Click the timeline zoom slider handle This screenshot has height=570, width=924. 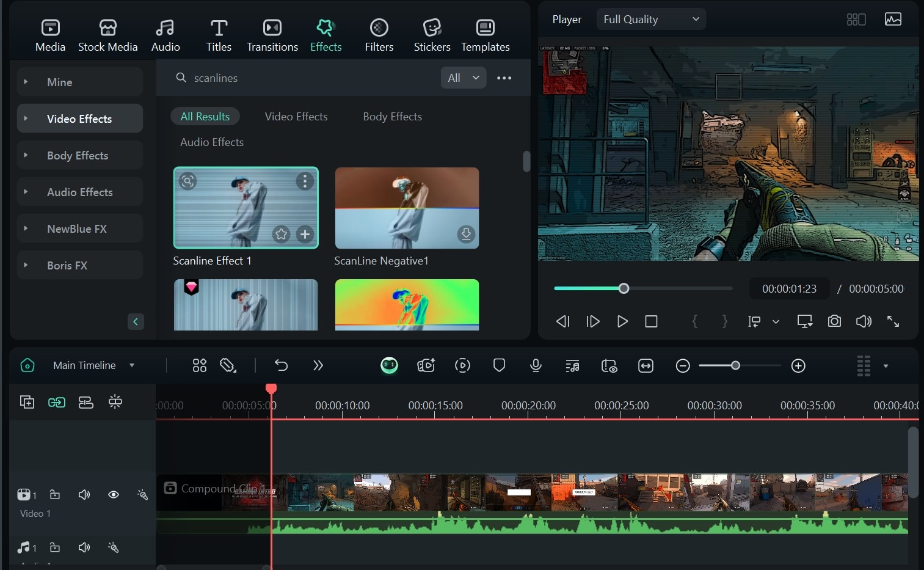(735, 365)
